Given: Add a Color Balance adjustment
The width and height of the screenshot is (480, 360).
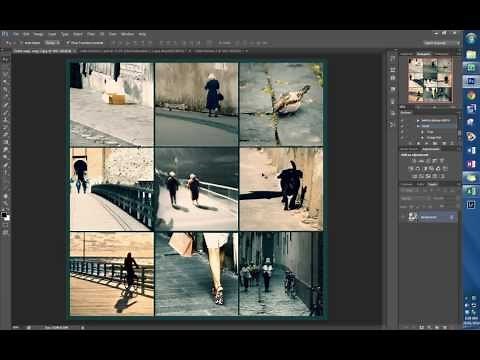Looking at the screenshot, I should (418, 169).
